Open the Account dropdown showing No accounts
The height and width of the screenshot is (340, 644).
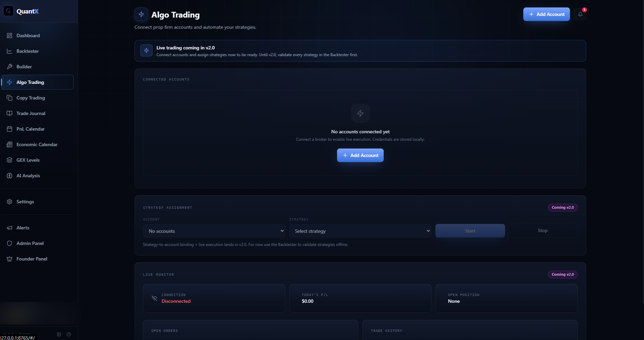pyautogui.click(x=214, y=231)
